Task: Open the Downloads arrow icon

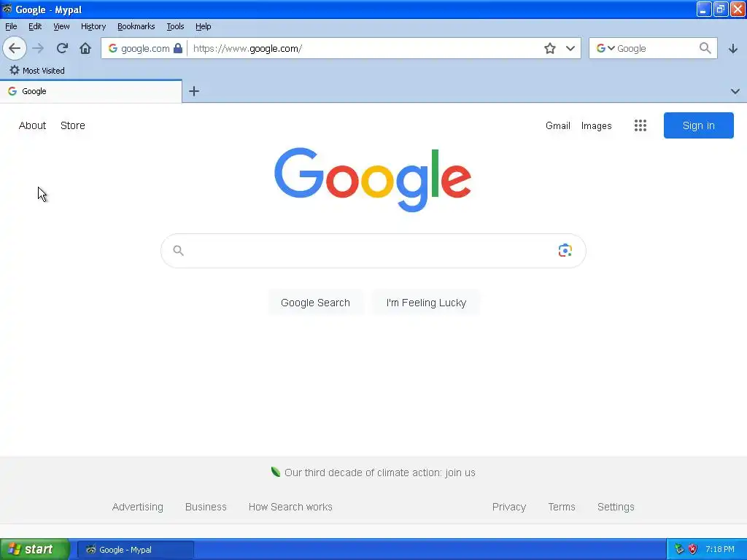Action: click(x=733, y=48)
